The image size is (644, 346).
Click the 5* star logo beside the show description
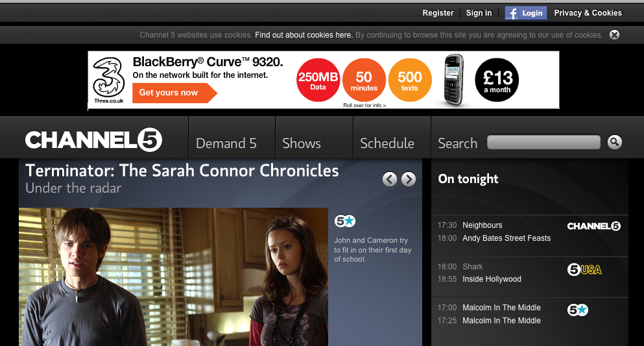pyautogui.click(x=344, y=221)
